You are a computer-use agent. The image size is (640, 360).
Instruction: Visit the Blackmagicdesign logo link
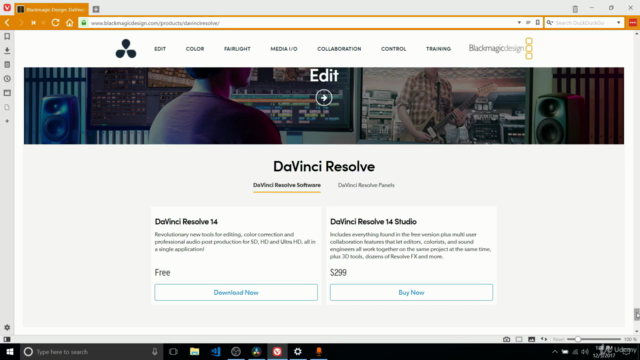(501, 49)
